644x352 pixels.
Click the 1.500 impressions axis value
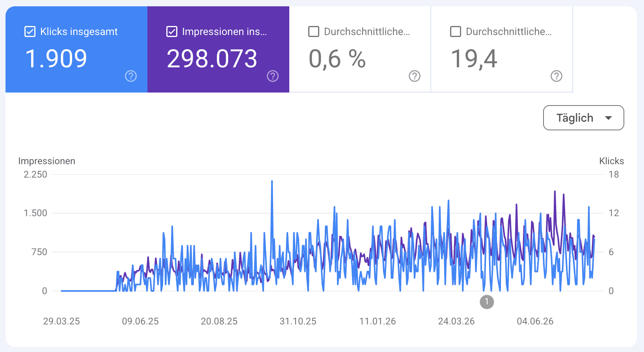35,213
